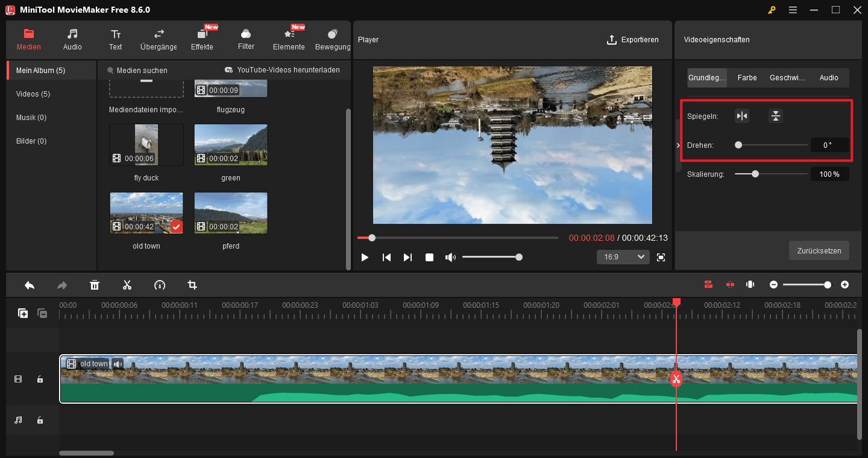Select the fly duck clip thumbnail

point(146,144)
